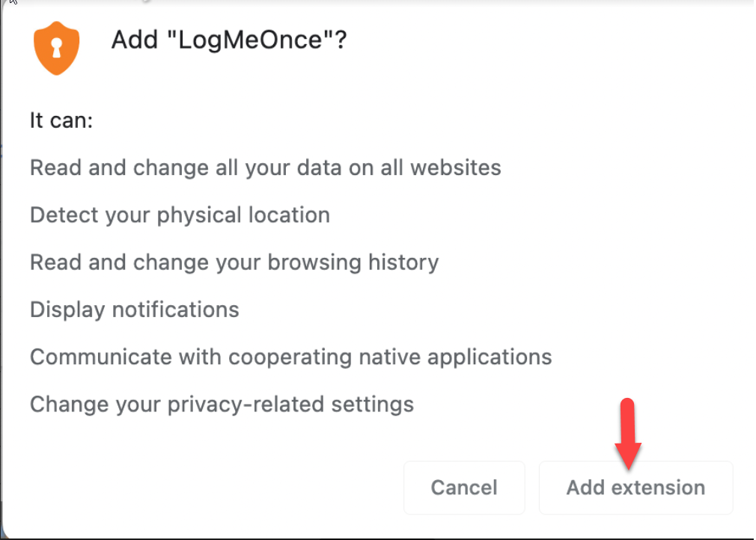
Task: Click "Change your privacy-related settings" permission
Action: [222, 404]
